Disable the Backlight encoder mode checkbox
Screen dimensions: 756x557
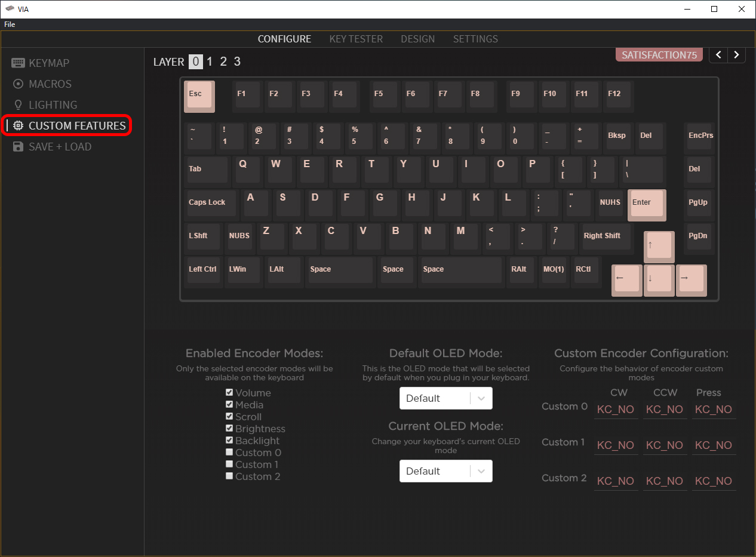click(229, 441)
